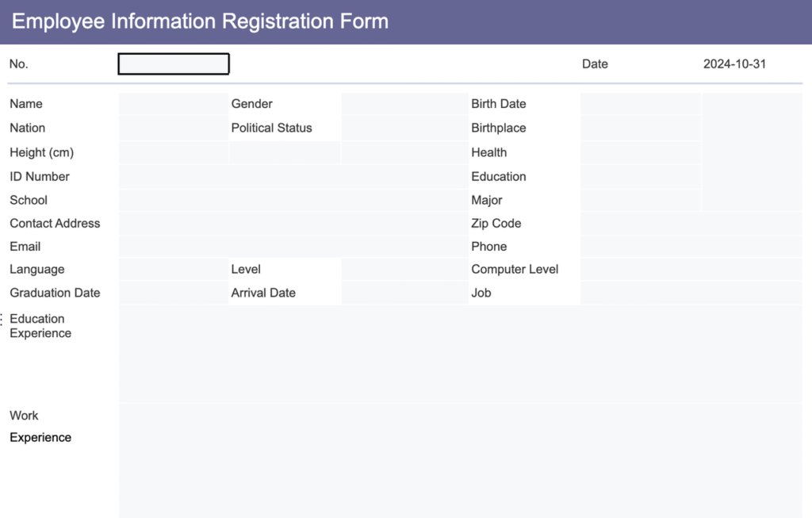Screen dimensions: 812x518
Task: Select the Zip Code input field
Action: pos(691,224)
